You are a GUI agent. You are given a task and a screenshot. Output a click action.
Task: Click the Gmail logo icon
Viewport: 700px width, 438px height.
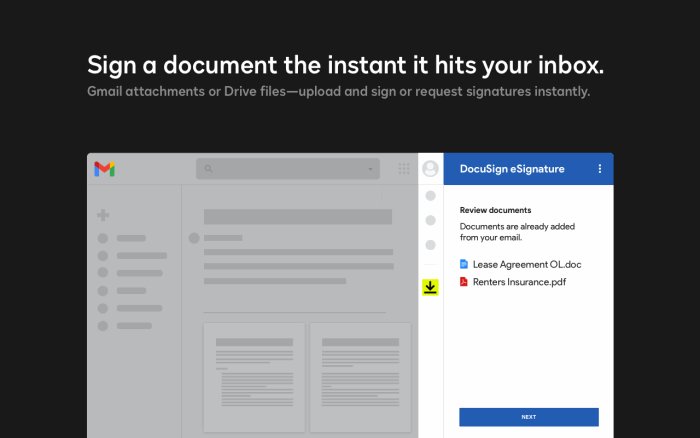[104, 169]
